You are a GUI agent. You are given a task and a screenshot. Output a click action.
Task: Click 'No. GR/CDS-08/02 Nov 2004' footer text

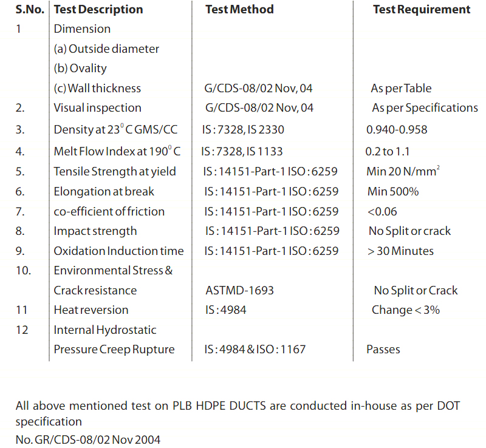(88, 440)
